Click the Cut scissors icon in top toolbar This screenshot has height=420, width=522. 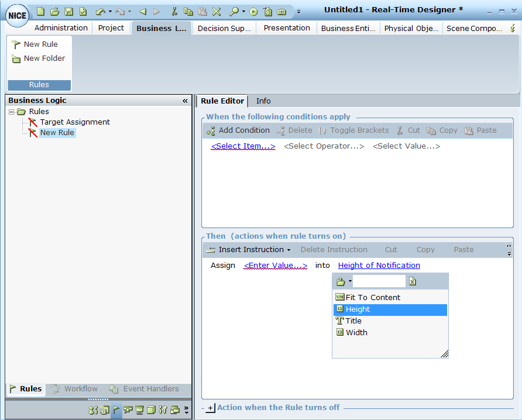174,11
